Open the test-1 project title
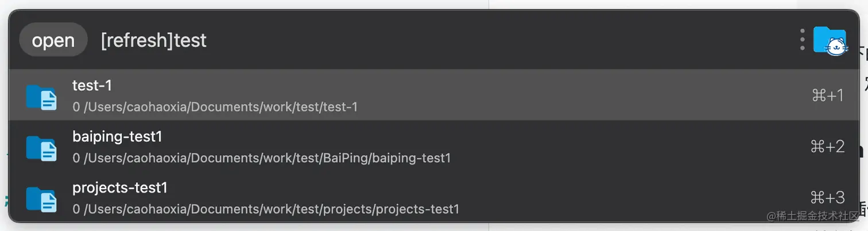This screenshot has height=231, width=868. (x=92, y=86)
